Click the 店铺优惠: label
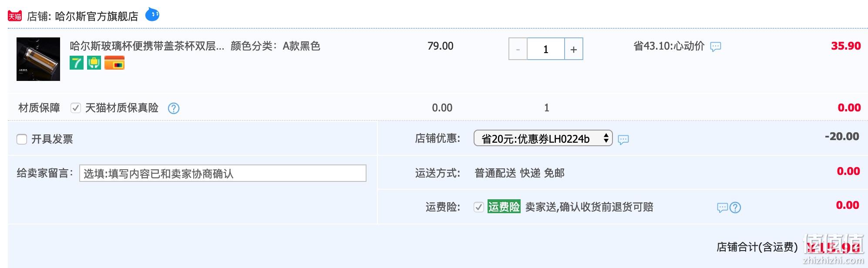The image size is (868, 268). pyautogui.click(x=437, y=138)
